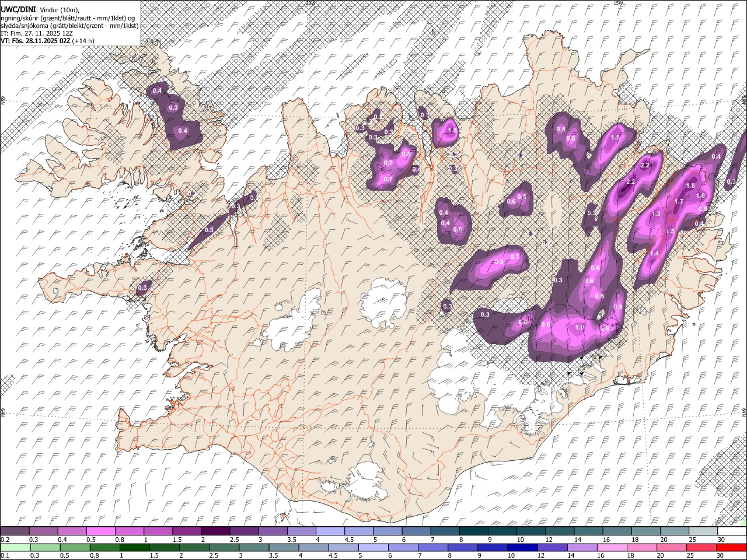Select the violet 12 rain-scale swatch
747x560 pixels.
click(x=553, y=547)
